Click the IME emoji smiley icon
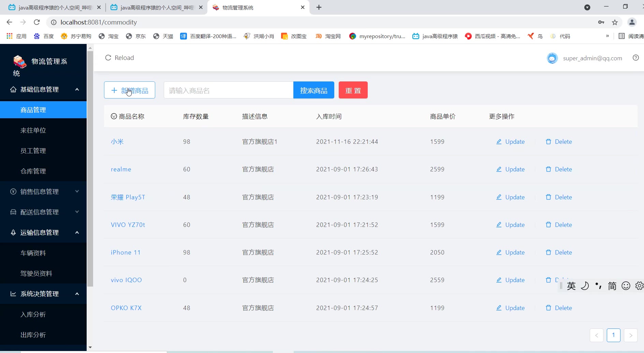The height and width of the screenshot is (353, 644). (x=626, y=286)
